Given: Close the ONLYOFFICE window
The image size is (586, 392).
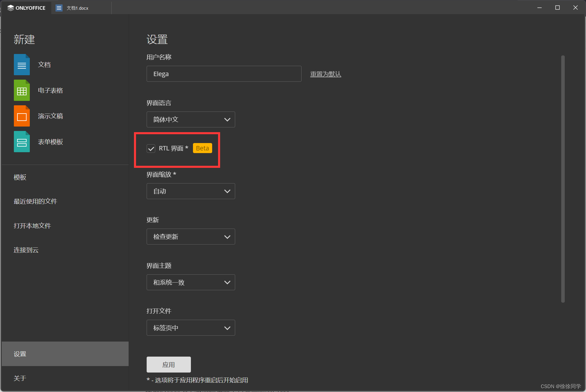Looking at the screenshot, I should (575, 8).
